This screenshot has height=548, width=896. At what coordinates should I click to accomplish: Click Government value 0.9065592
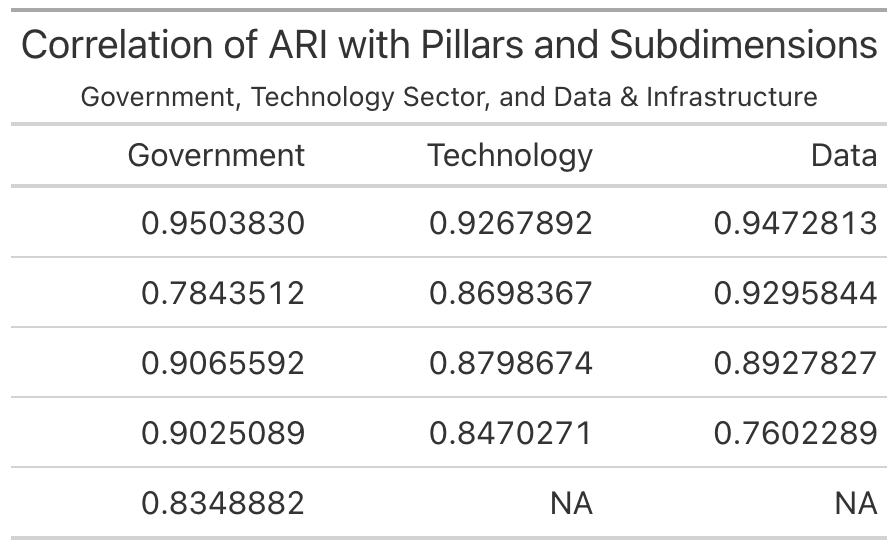tap(223, 362)
